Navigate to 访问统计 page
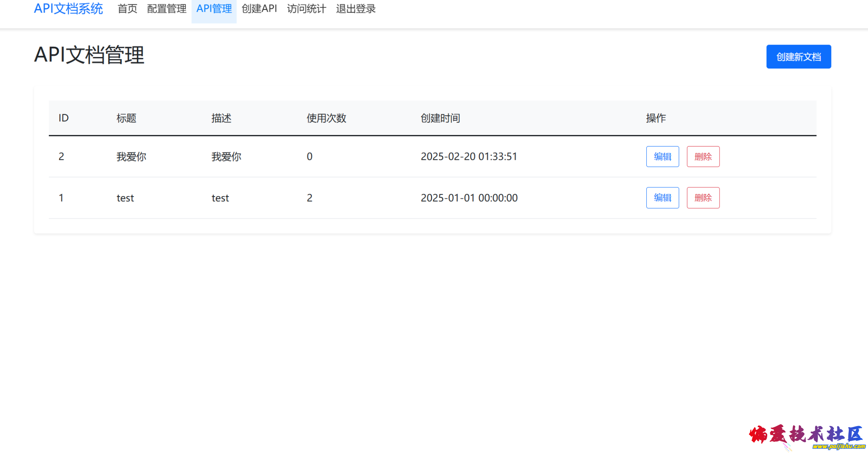The height and width of the screenshot is (456, 868). coord(306,9)
